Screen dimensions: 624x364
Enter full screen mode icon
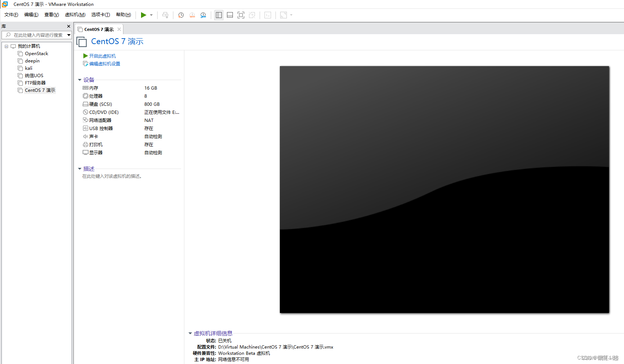click(x=241, y=15)
